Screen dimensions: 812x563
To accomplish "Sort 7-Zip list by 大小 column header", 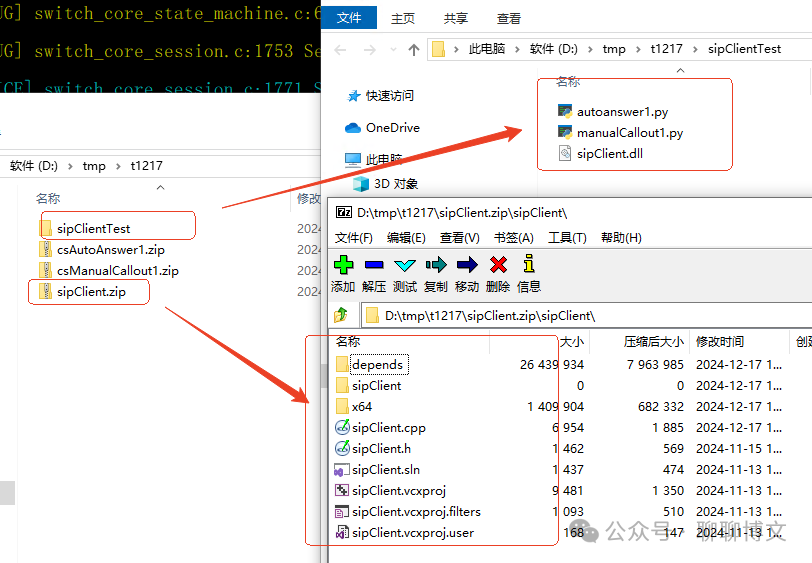I will coord(539,341).
